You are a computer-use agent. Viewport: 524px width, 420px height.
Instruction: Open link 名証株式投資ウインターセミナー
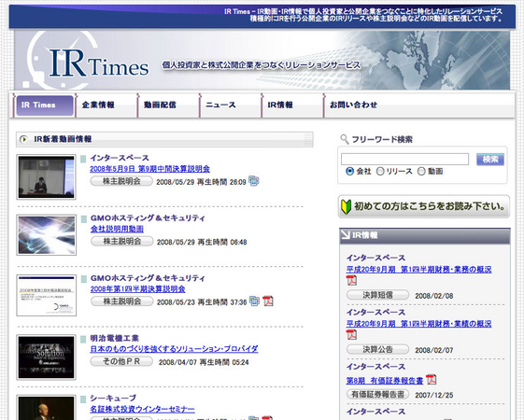point(142,410)
